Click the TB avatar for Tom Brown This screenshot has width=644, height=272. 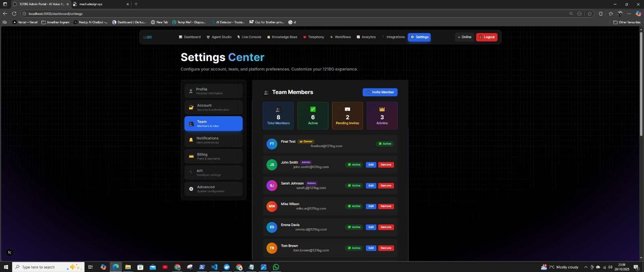272,248
